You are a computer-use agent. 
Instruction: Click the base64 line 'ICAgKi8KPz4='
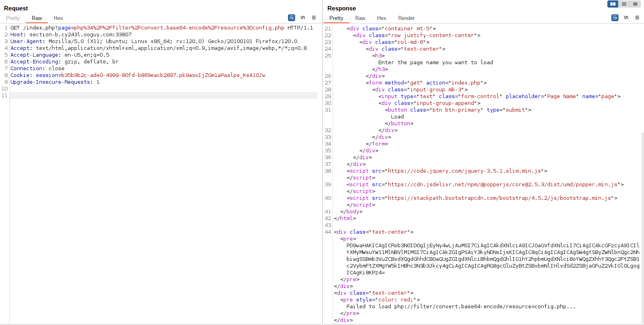point(366,273)
